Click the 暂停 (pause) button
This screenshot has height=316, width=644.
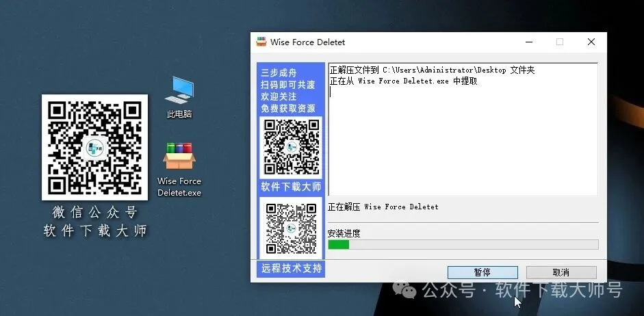(x=482, y=272)
